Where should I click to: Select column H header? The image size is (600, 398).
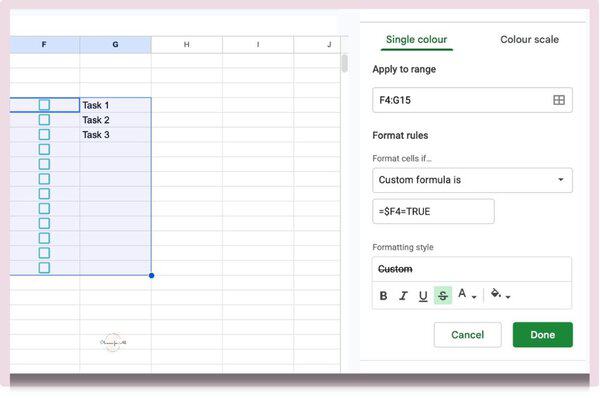point(187,45)
